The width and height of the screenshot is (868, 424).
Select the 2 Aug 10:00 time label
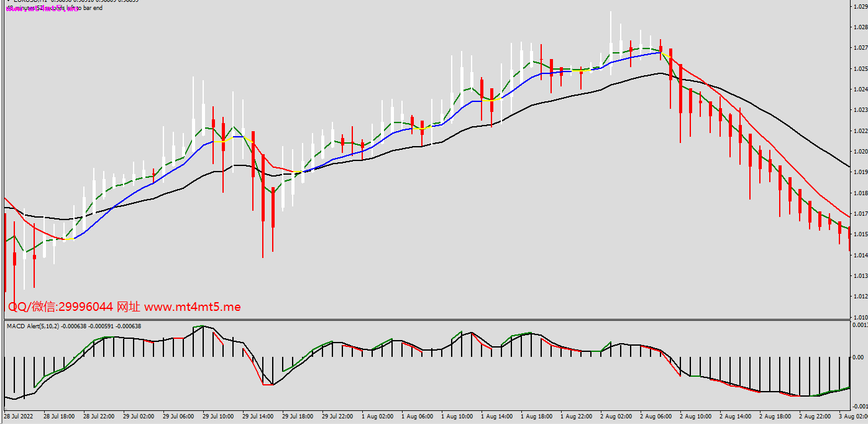tap(695, 416)
